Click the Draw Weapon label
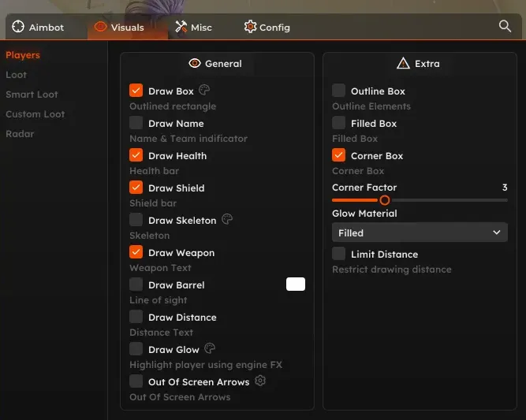The height and width of the screenshot is (420, 526). tap(181, 253)
